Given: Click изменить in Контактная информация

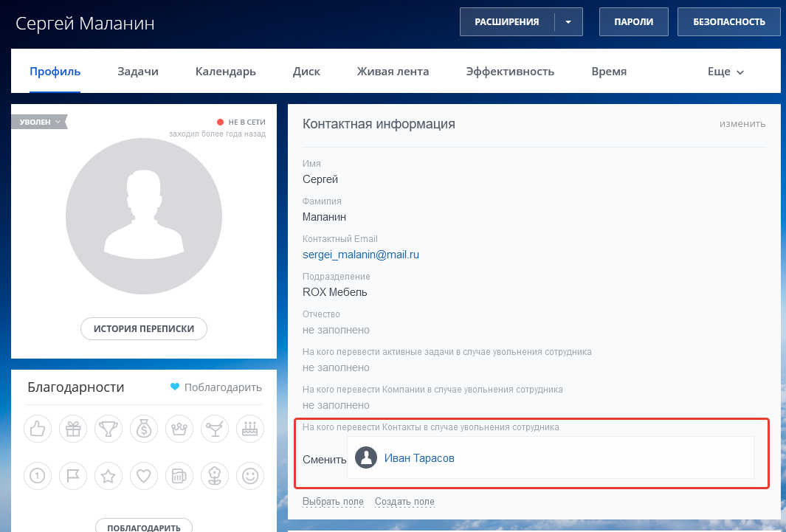Looking at the screenshot, I should 742,124.
